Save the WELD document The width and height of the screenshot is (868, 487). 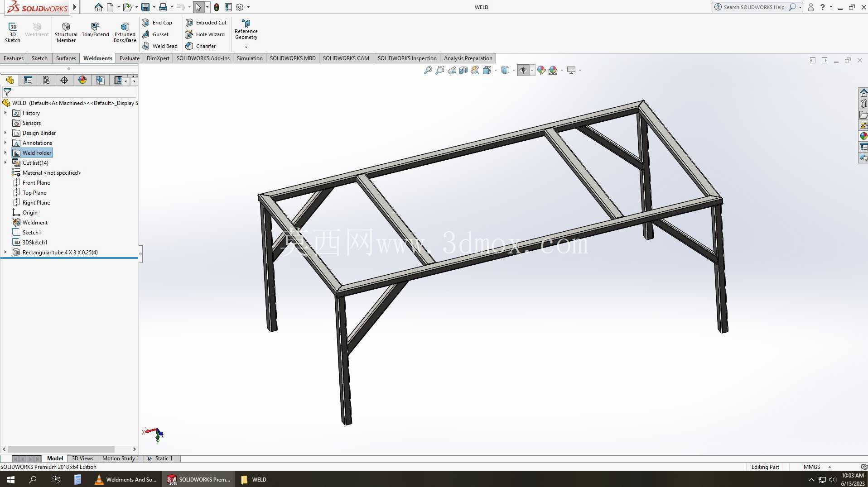[x=145, y=7]
